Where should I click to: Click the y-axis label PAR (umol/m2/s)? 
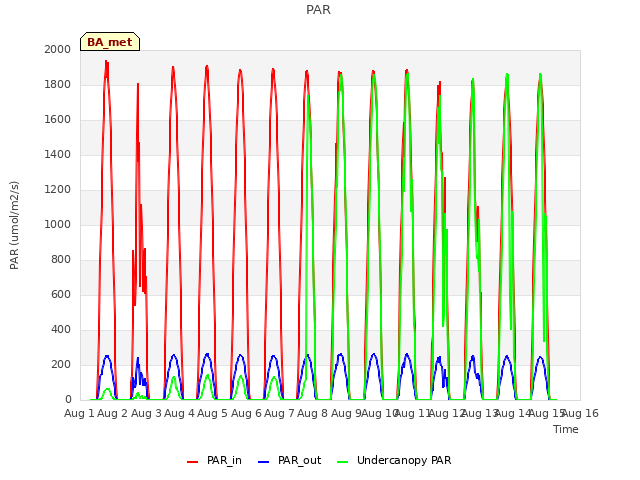point(14,225)
